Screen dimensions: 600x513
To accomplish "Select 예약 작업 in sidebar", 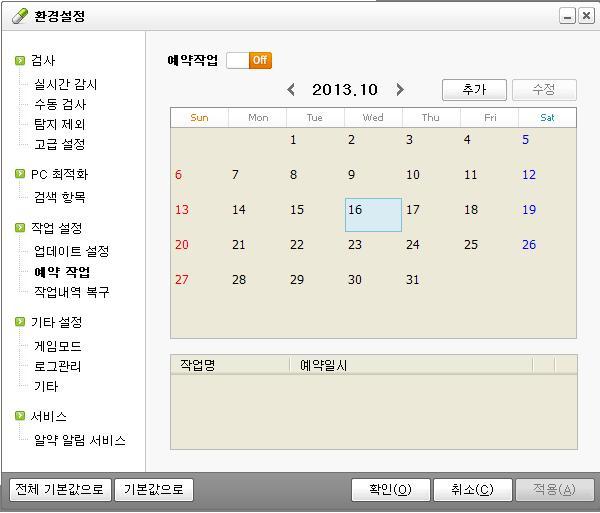I will (x=62, y=272).
